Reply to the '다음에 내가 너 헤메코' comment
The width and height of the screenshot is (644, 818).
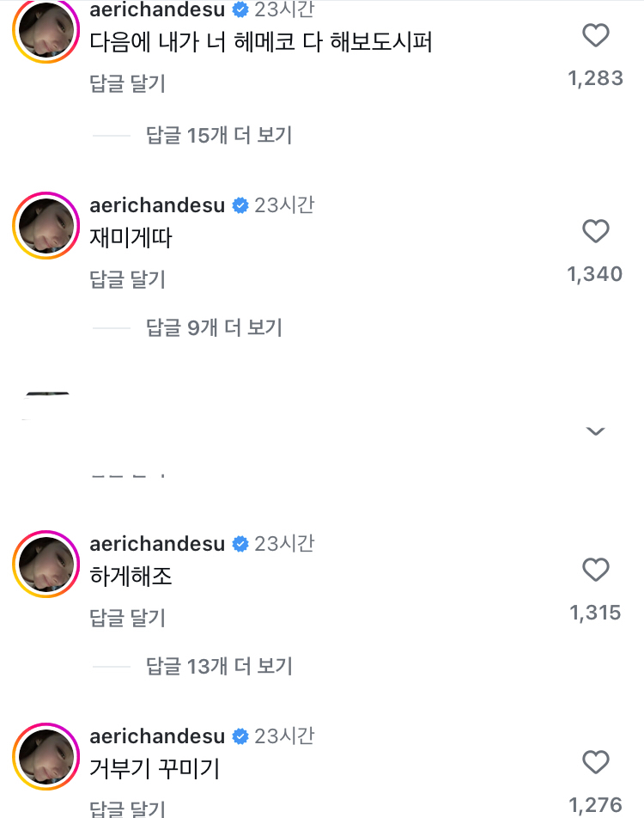point(127,83)
